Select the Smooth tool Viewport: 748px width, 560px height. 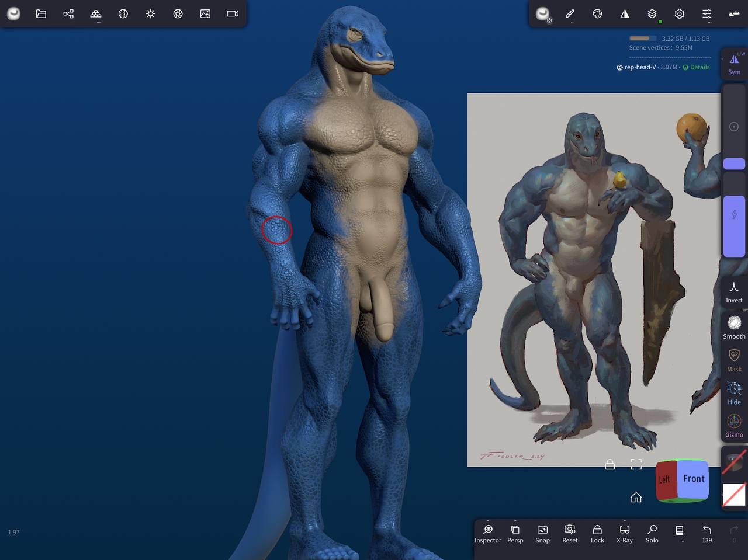tap(734, 327)
